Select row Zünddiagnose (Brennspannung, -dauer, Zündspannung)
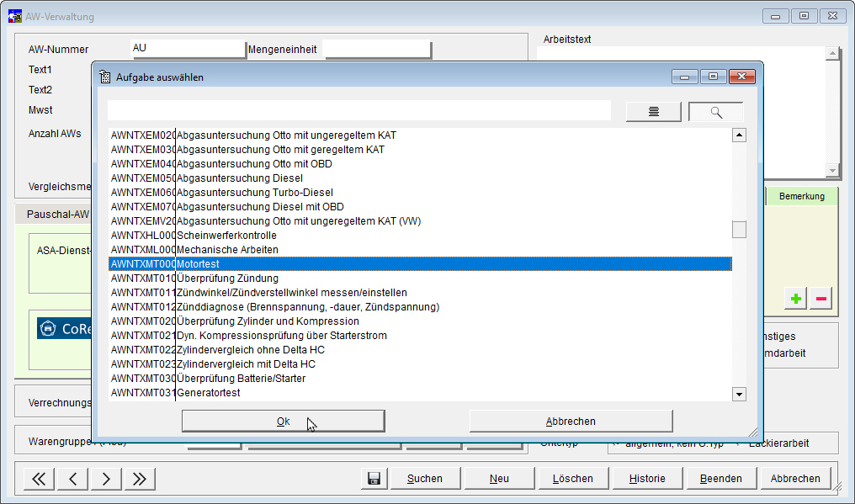Screen dimensions: 855x504 point(420,306)
